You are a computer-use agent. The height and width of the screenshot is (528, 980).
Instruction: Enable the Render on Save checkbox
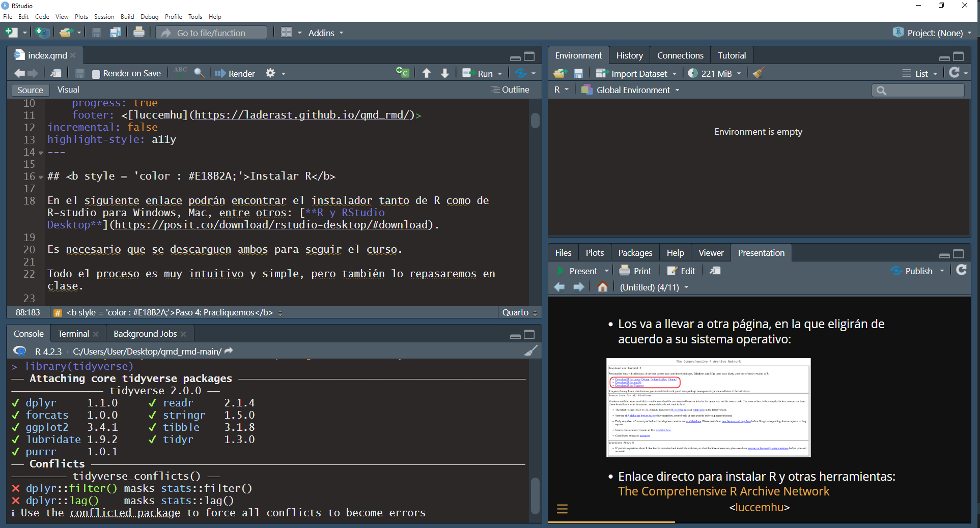tap(96, 73)
